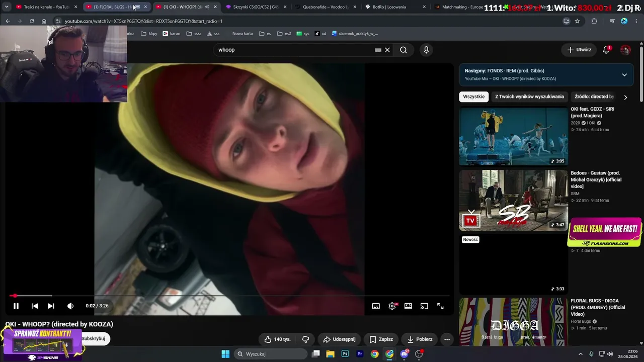Switch the player to theater mode
The height and width of the screenshot is (362, 644).
(408, 306)
